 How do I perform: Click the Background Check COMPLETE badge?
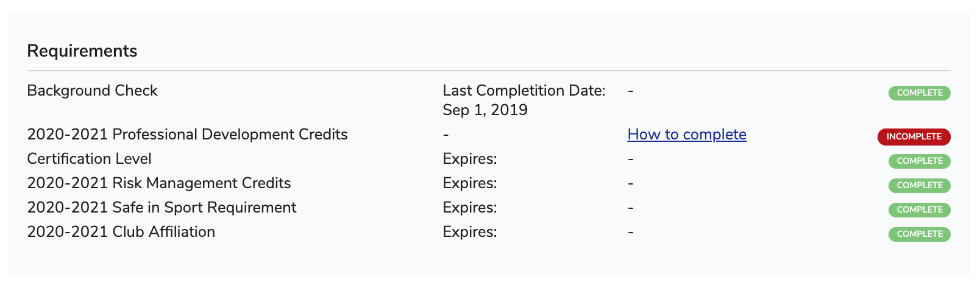coord(919,93)
